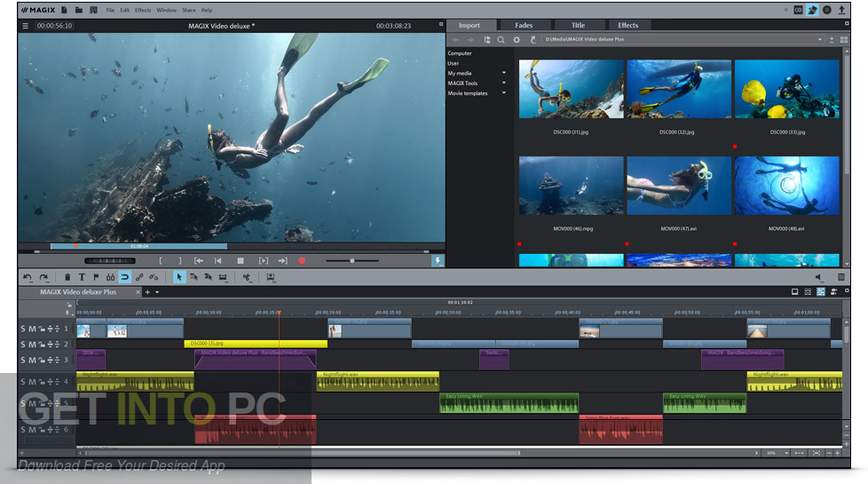Toggle the lock on track 2
The height and width of the screenshot is (484, 868).
click(x=42, y=345)
